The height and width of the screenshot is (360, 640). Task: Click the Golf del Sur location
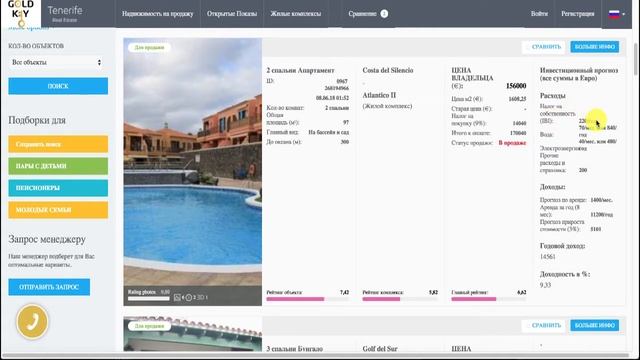click(380, 349)
